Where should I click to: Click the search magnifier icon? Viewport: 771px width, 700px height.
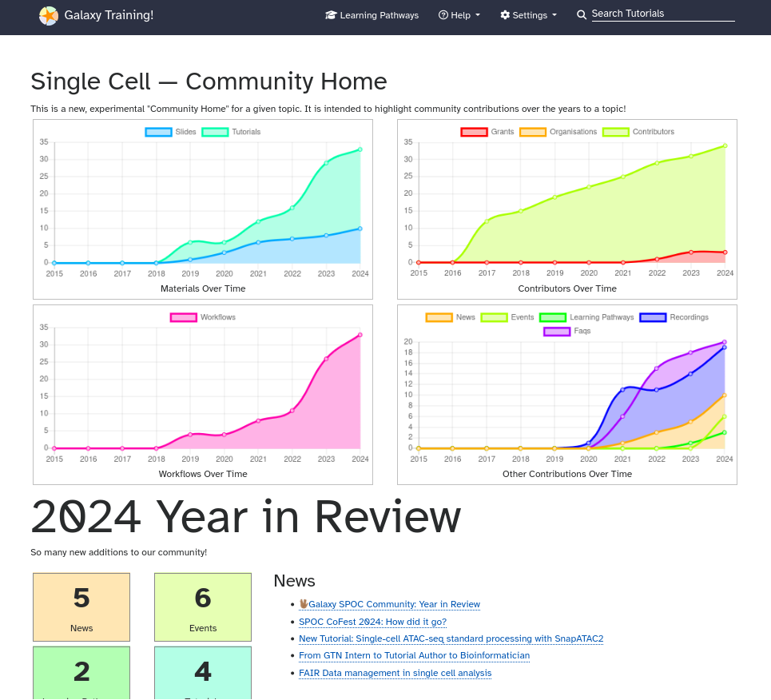pos(581,15)
